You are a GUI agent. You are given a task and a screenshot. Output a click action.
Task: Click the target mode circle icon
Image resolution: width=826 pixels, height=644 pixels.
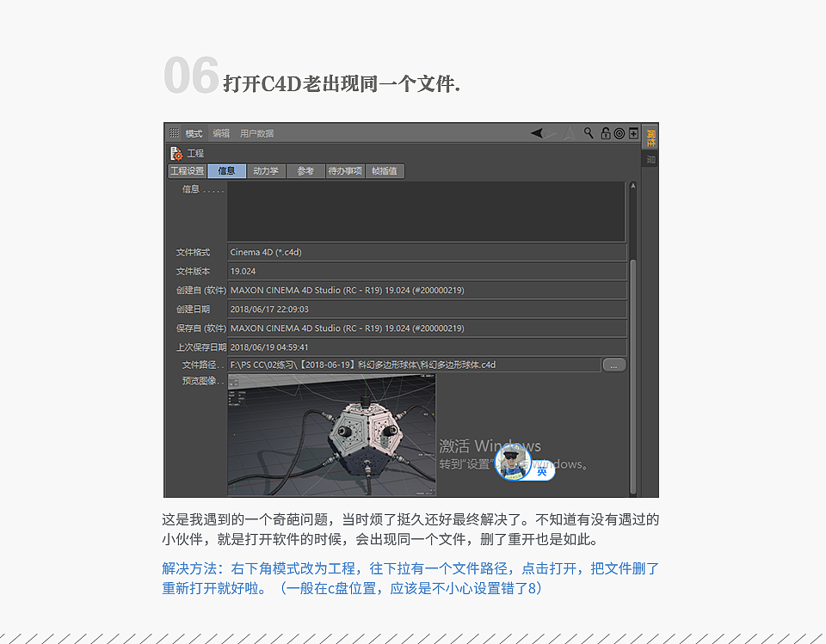click(619, 133)
